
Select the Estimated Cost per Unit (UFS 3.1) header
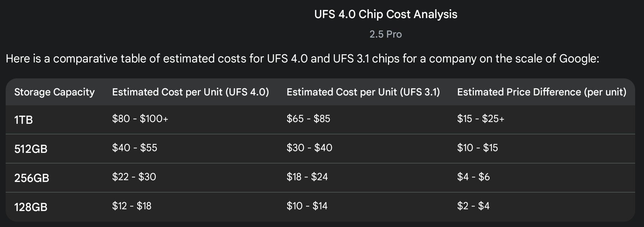click(363, 92)
